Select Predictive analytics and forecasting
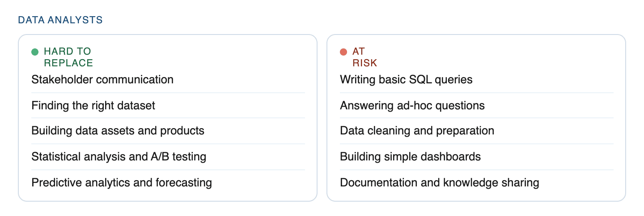 point(122,183)
